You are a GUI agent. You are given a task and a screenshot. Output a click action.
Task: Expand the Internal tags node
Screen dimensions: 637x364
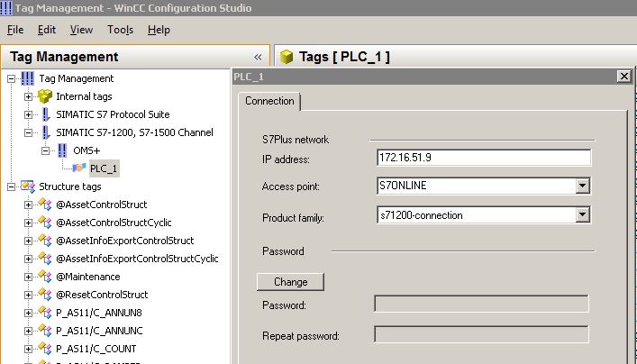[28, 96]
